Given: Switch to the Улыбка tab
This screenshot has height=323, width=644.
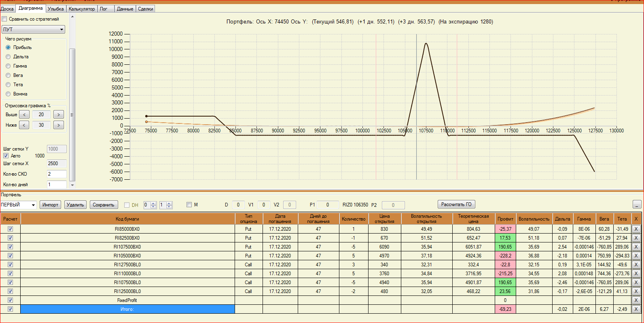Looking at the screenshot, I should click(x=55, y=9).
